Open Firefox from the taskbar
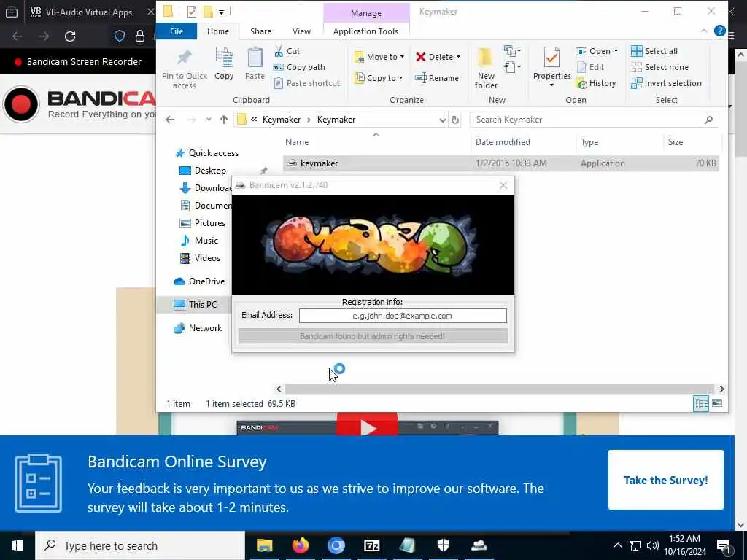Screen dimensions: 747x560 pyautogui.click(x=300, y=545)
